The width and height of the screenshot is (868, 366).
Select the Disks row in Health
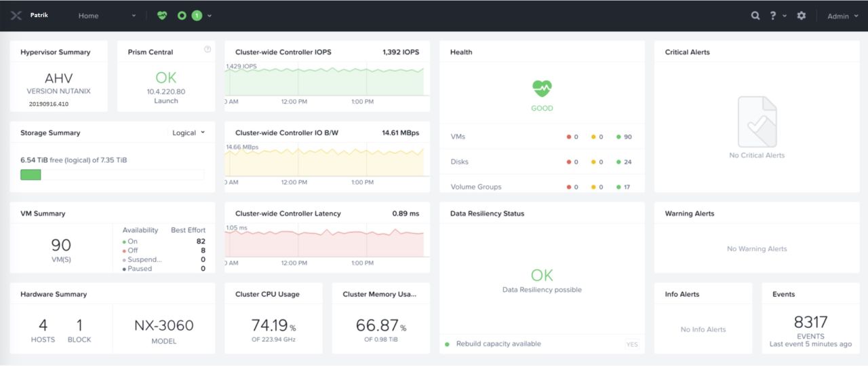coord(542,162)
